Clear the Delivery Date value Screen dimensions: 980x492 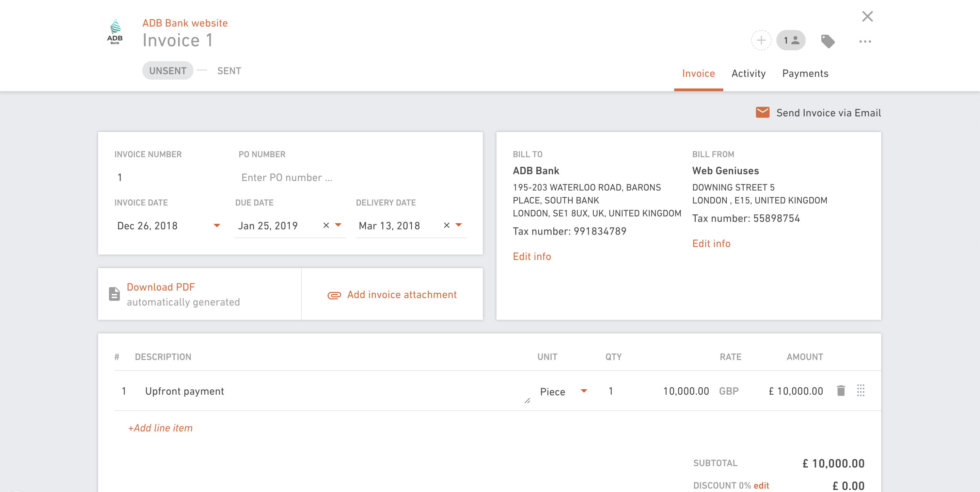coord(447,226)
